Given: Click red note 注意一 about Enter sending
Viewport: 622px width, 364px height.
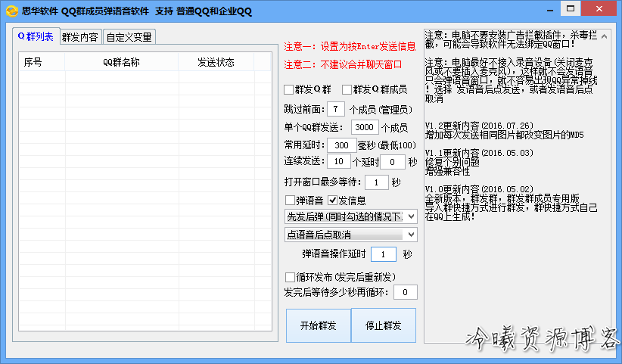Looking at the screenshot, I should coord(350,46).
